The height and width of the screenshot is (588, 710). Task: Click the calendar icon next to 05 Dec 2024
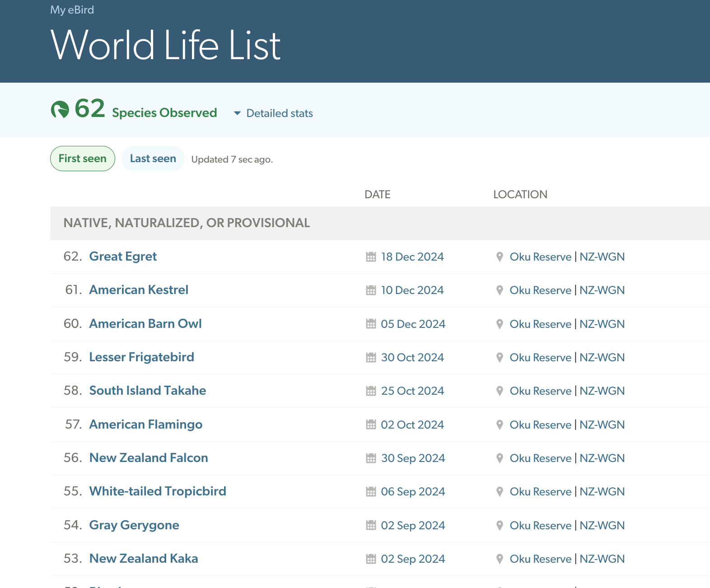pyautogui.click(x=371, y=324)
